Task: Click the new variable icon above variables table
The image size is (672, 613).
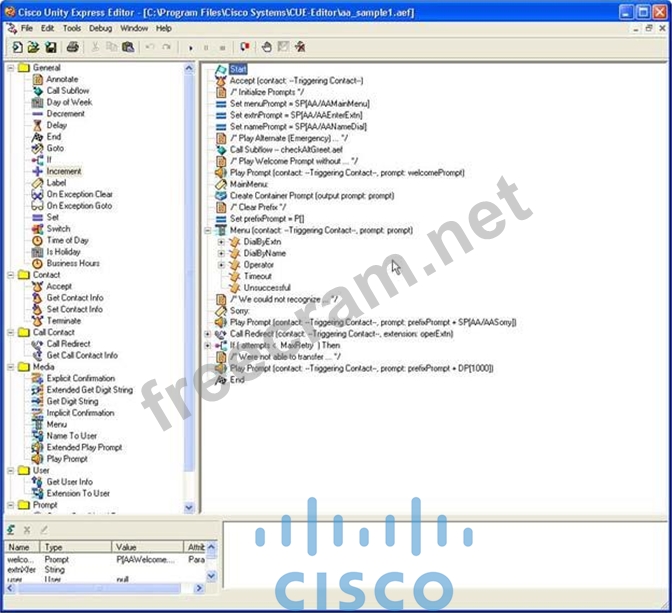Action: (11, 530)
